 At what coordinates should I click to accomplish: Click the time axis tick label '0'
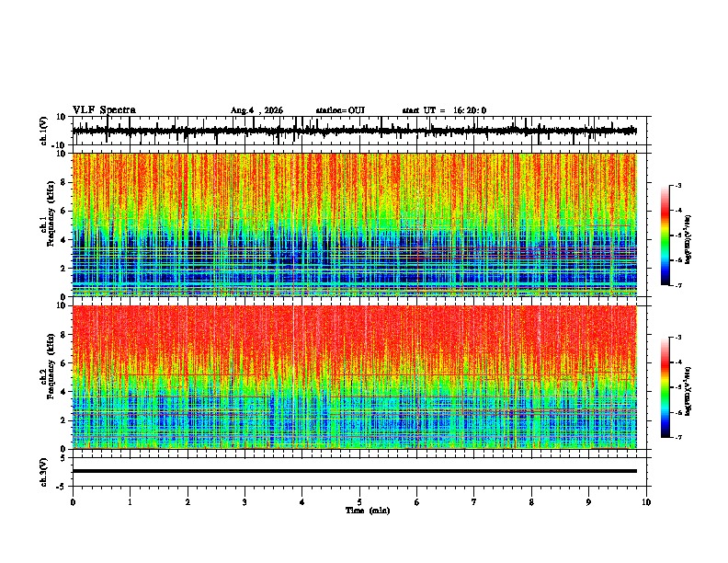[73, 502]
